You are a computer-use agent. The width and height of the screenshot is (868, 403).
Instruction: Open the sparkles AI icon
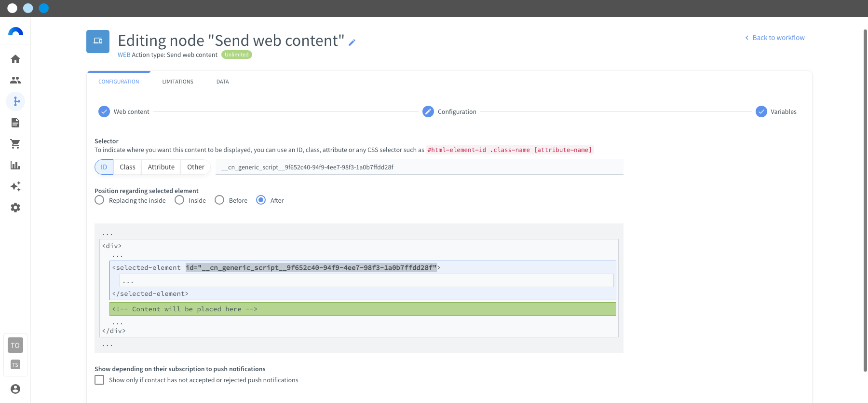click(x=15, y=186)
